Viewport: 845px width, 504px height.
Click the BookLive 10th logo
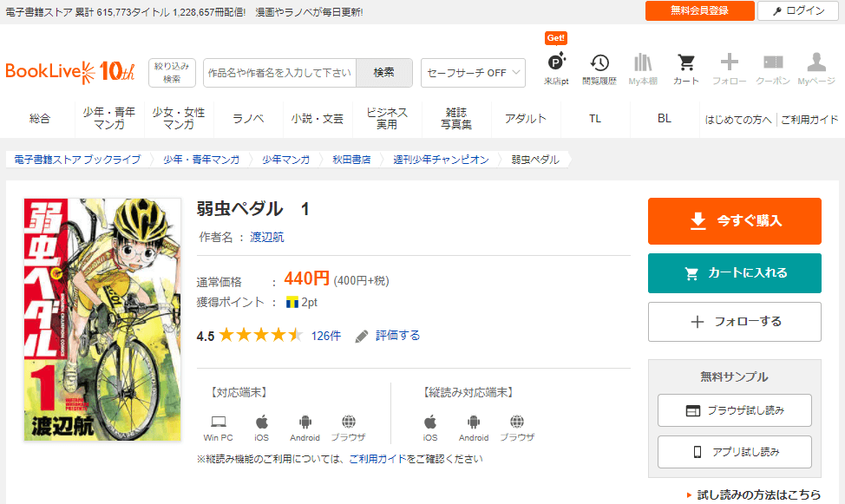(x=70, y=72)
